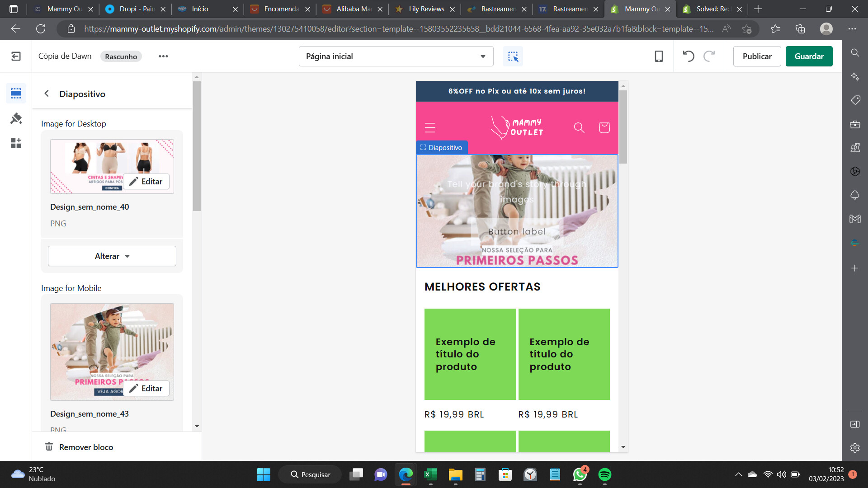Click the search icon in store preview
The image size is (868, 488).
pyautogui.click(x=579, y=128)
